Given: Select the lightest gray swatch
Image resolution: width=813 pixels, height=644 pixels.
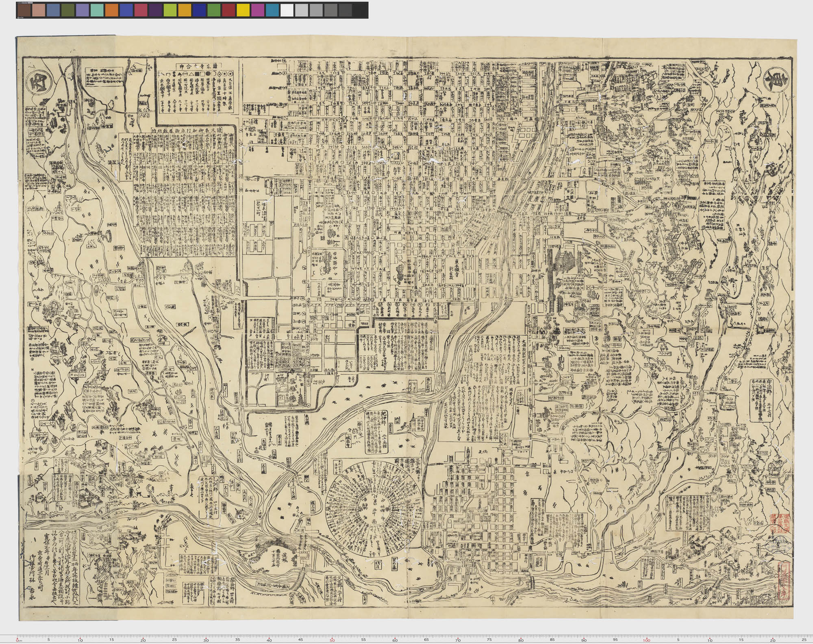Looking at the screenshot, I should pyautogui.click(x=302, y=11).
